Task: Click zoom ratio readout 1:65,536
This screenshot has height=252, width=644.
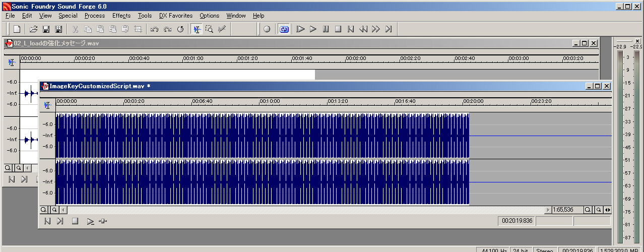Action: (x=567, y=210)
